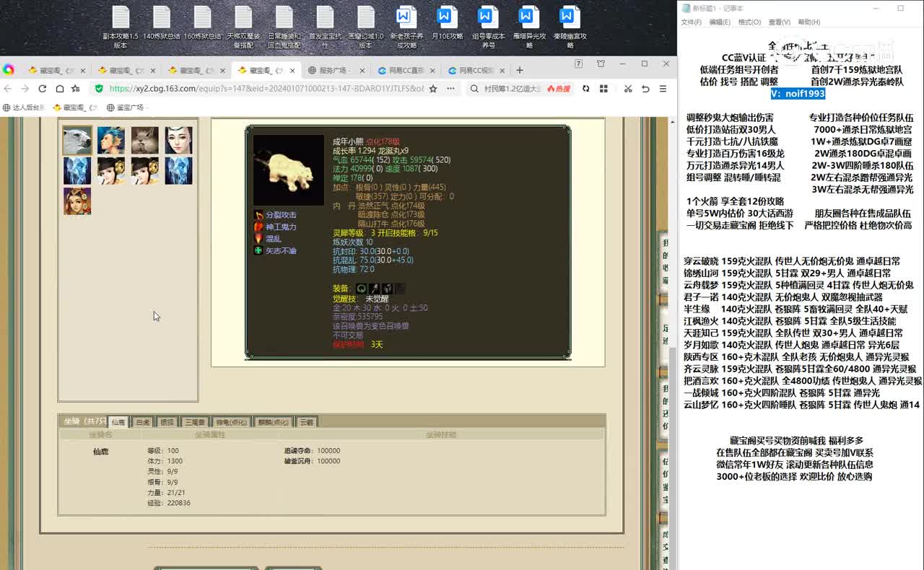Open Notepad 帮助(H) menu
This screenshot has height=570, width=924.
[x=808, y=22]
